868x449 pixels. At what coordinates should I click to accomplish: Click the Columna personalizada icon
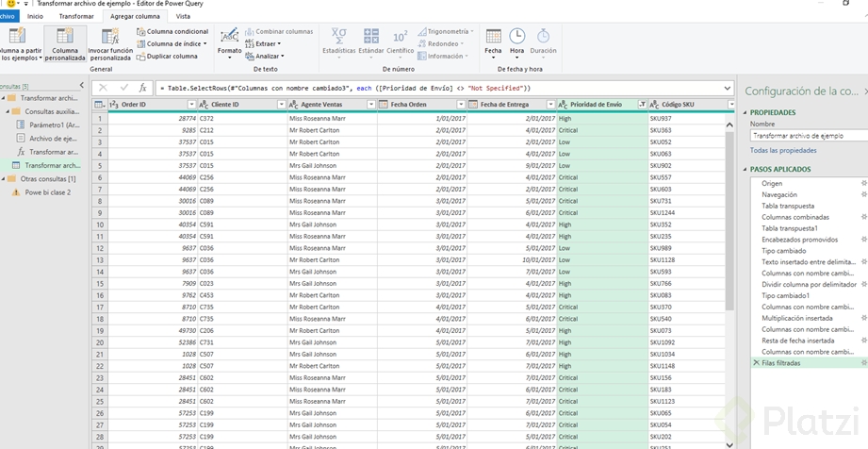pyautogui.click(x=65, y=38)
